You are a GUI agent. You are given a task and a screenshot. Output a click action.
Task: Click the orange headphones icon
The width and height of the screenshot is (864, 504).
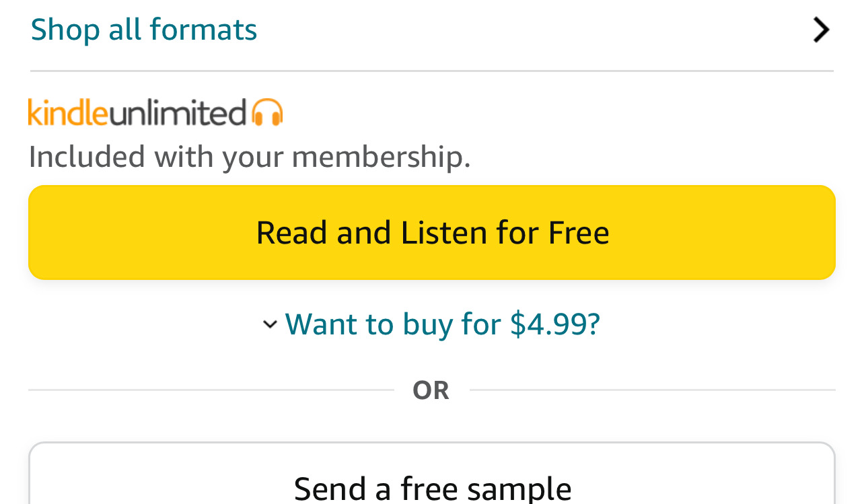[267, 112]
